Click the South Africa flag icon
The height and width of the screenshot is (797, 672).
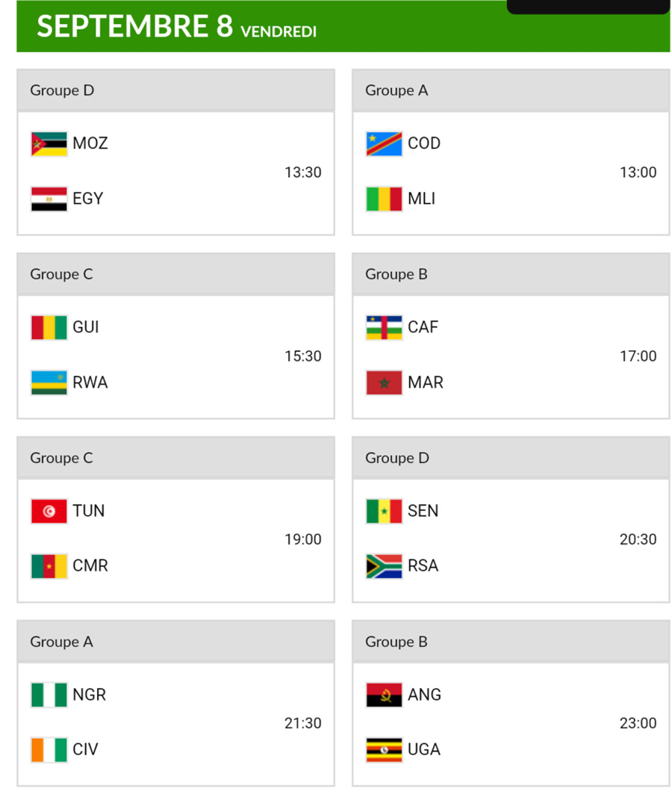[384, 566]
